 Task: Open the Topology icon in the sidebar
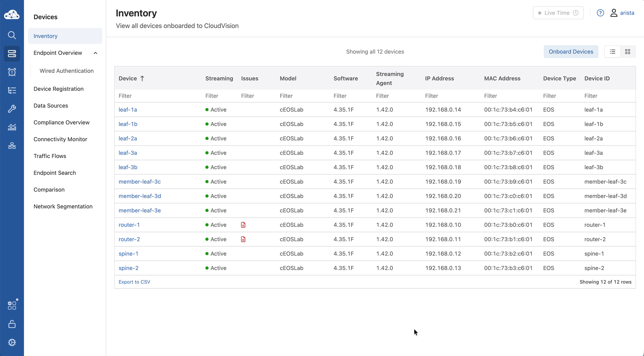point(12,146)
